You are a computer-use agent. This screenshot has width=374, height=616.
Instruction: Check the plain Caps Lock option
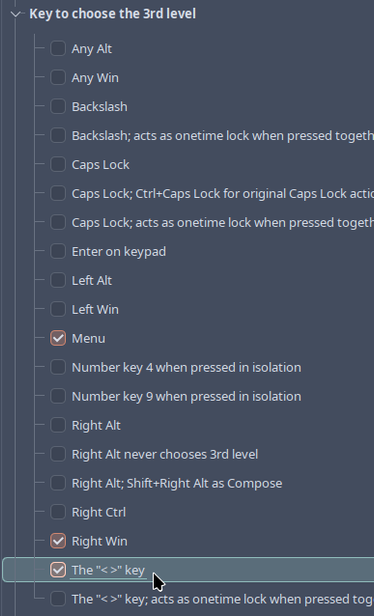(x=58, y=165)
